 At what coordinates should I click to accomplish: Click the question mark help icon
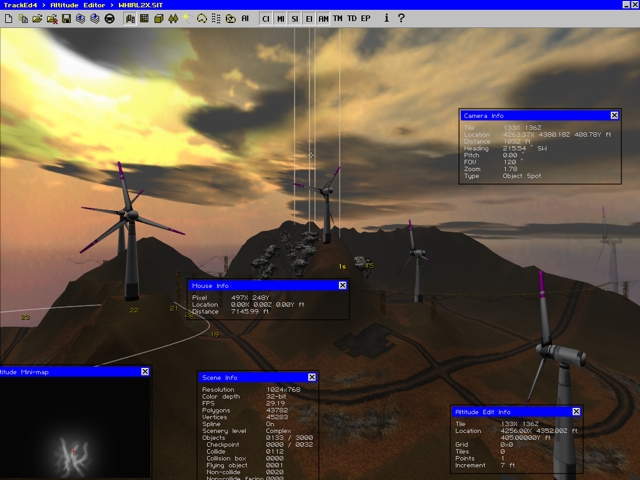click(x=401, y=18)
